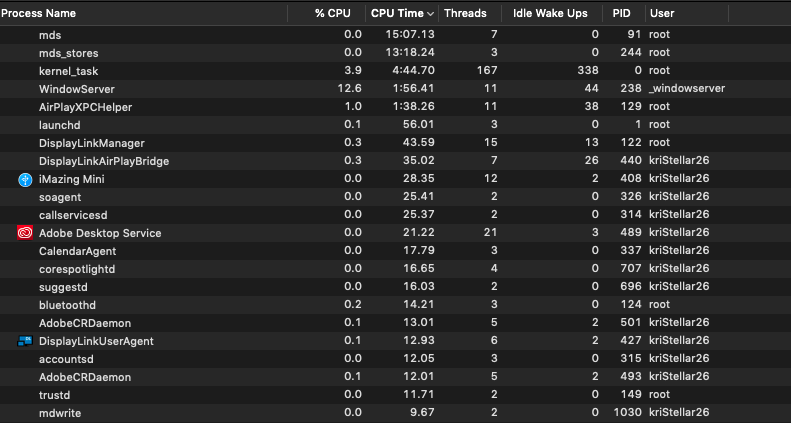Click the Adobe Desktop Service icon
This screenshot has width=791, height=423.
tap(25, 233)
